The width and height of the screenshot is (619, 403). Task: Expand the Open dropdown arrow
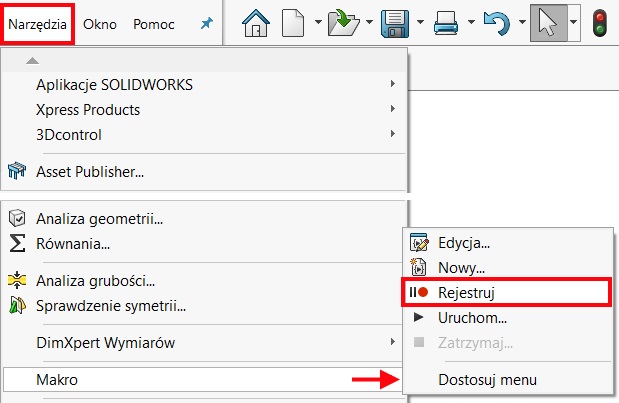[370, 22]
